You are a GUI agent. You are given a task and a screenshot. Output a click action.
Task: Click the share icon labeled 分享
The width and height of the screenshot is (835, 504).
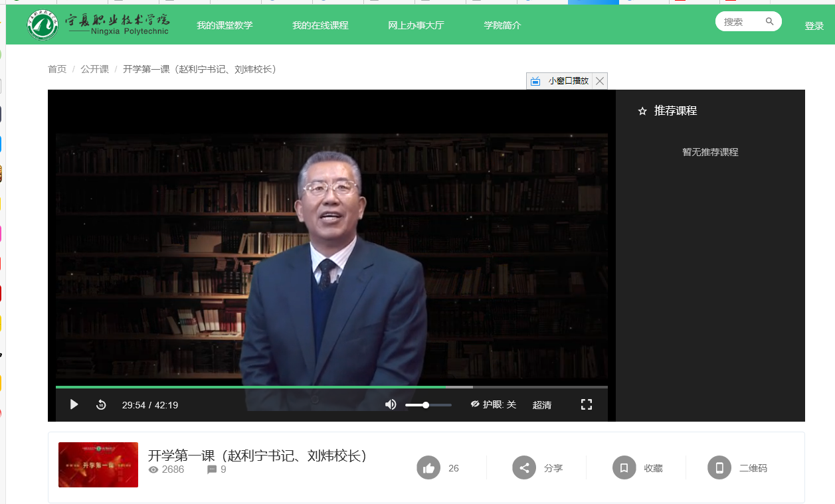pyautogui.click(x=524, y=467)
